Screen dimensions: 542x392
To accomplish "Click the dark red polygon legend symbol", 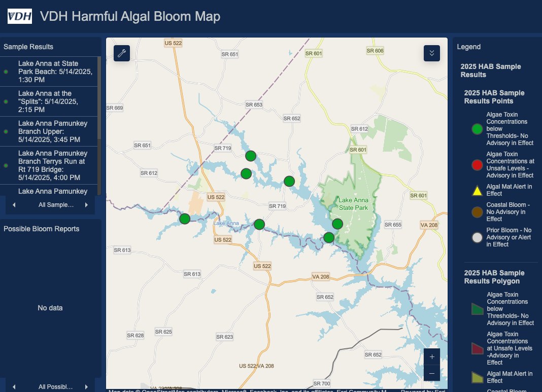I will pyautogui.click(x=478, y=348).
